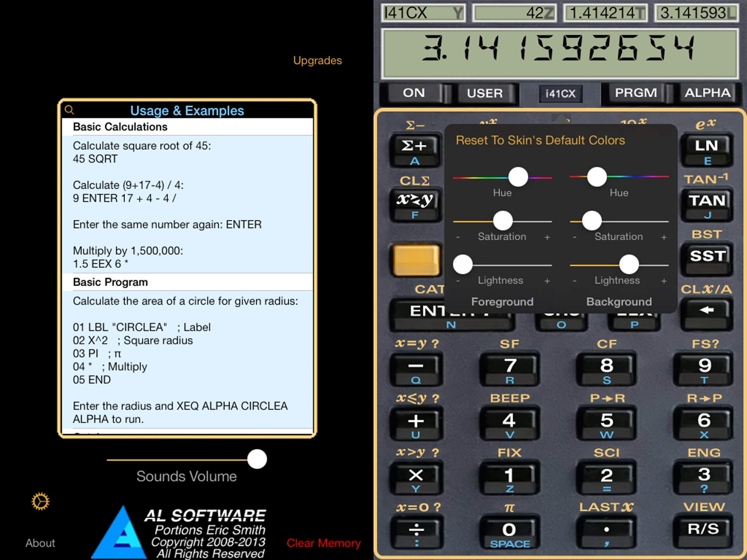The height and width of the screenshot is (560, 747).
Task: Click the Foreground Hue slider knob
Action: pyautogui.click(x=518, y=177)
